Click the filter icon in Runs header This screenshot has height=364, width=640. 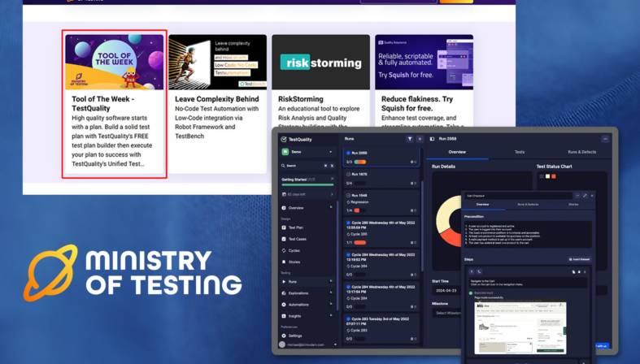(409, 139)
